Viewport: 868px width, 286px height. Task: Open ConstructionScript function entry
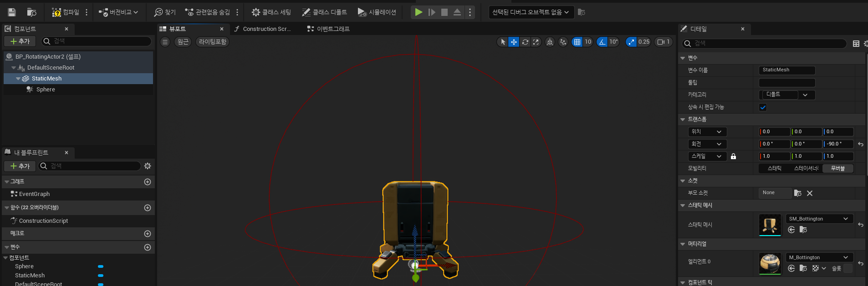(x=43, y=221)
